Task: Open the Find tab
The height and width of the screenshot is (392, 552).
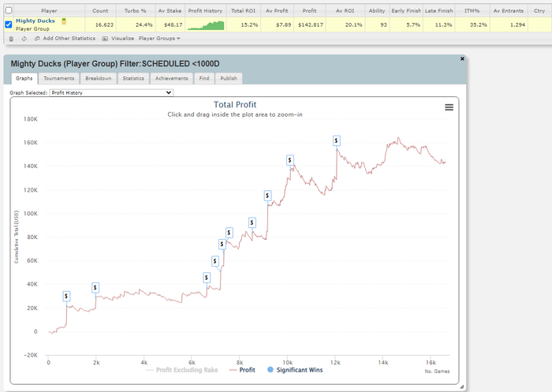Action: [203, 78]
